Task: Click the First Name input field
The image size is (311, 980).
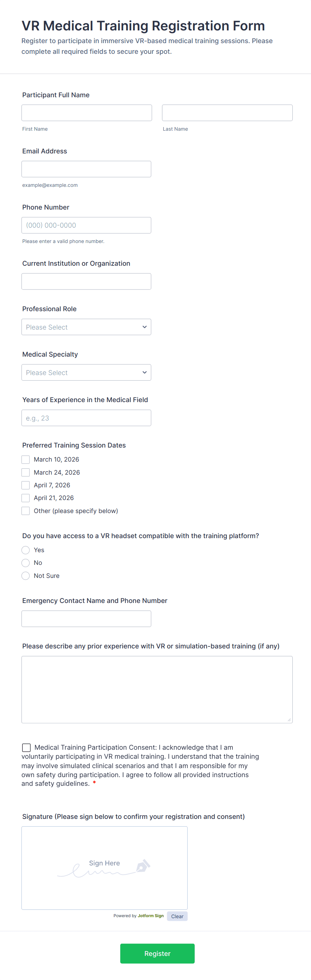Action: point(86,113)
